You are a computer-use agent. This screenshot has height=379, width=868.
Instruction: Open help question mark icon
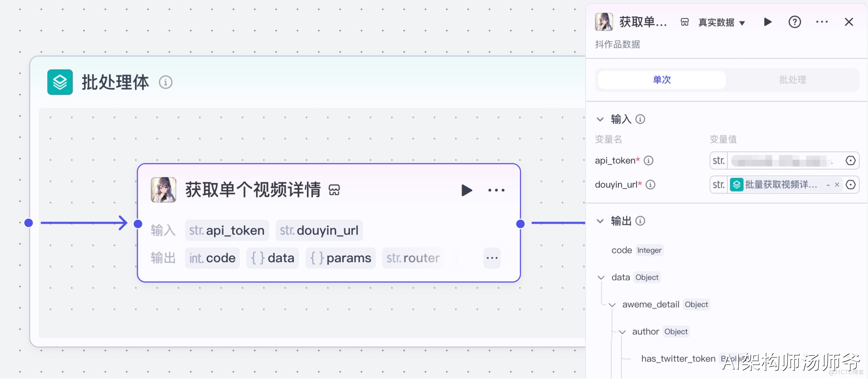point(794,22)
